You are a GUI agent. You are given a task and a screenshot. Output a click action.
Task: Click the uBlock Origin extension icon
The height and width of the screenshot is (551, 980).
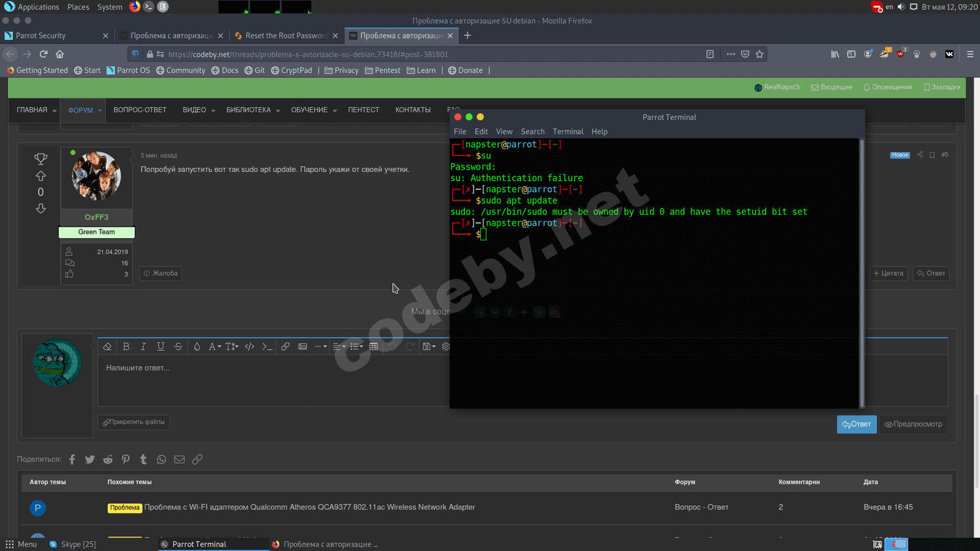click(900, 54)
